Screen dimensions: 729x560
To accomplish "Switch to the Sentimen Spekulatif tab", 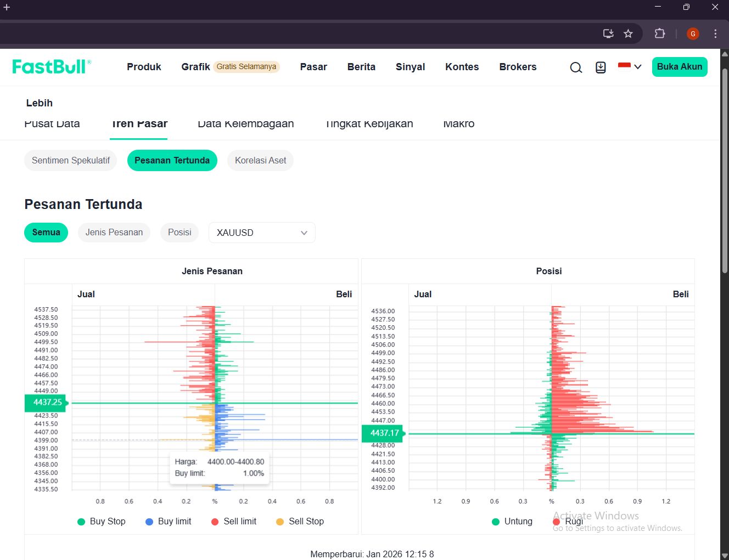I will pos(71,161).
